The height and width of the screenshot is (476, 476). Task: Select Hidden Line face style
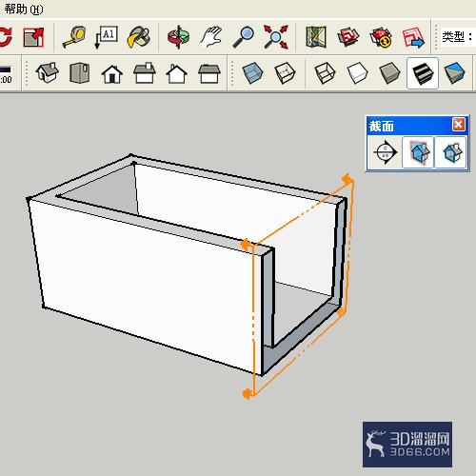tap(358, 73)
